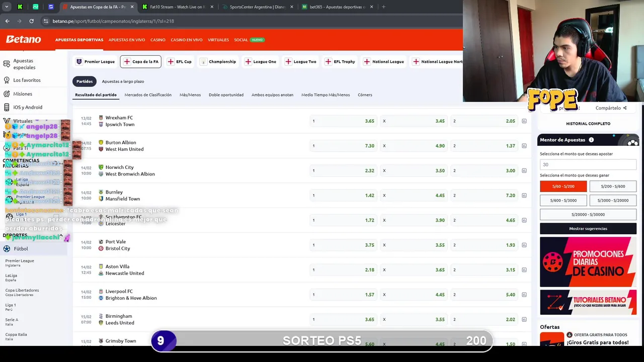
Task: Open stats icon for Port Vale match
Action: point(524,245)
